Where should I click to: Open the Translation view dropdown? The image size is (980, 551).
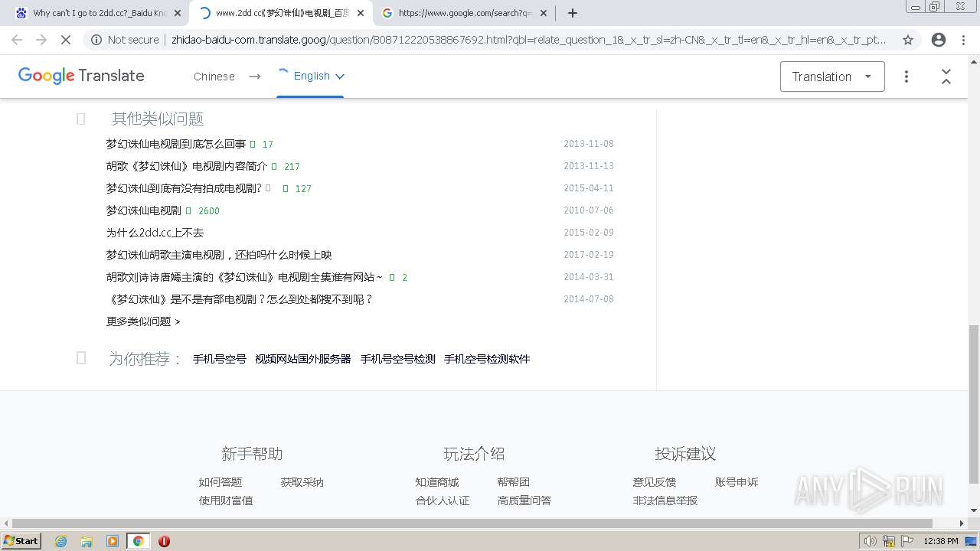pos(832,77)
